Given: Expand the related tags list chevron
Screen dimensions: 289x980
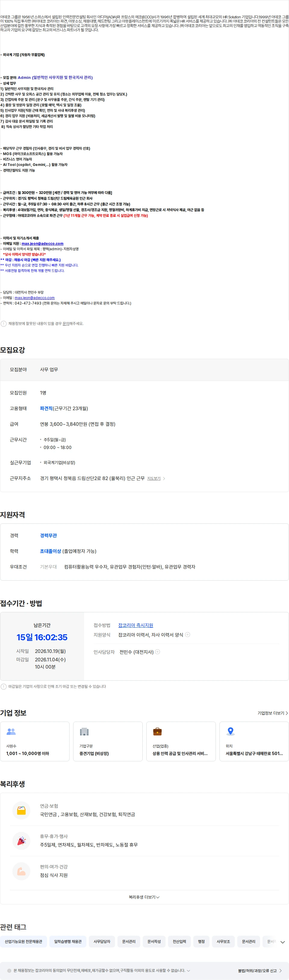Looking at the screenshot, I should pos(283,942).
